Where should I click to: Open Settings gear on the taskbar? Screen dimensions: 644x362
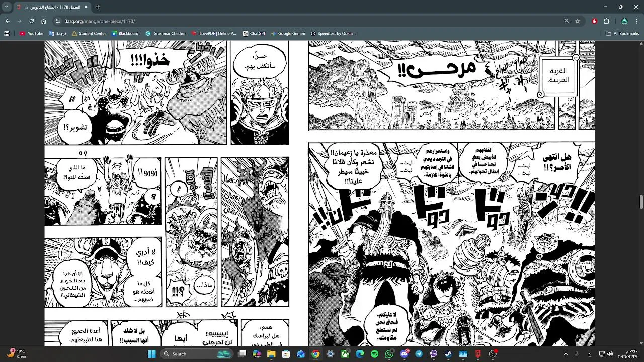[x=330, y=354]
